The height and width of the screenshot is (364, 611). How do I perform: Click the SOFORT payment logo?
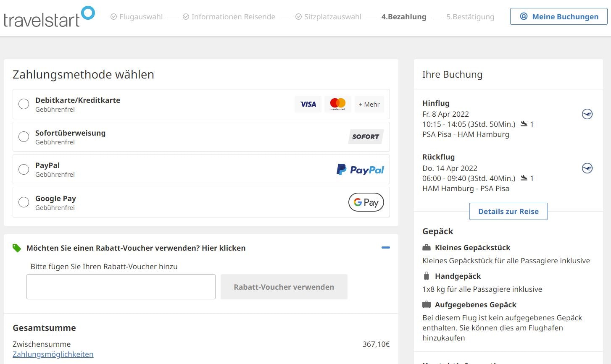365,136
